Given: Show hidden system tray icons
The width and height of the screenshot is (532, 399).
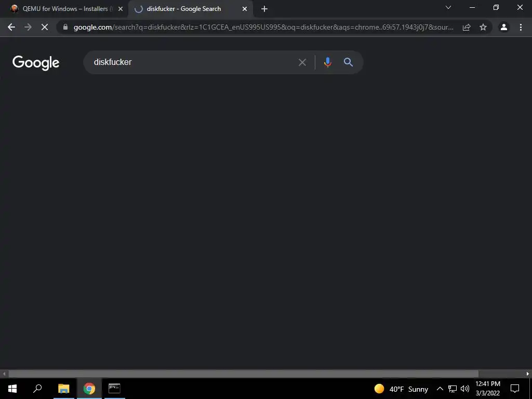Looking at the screenshot, I should (x=440, y=389).
